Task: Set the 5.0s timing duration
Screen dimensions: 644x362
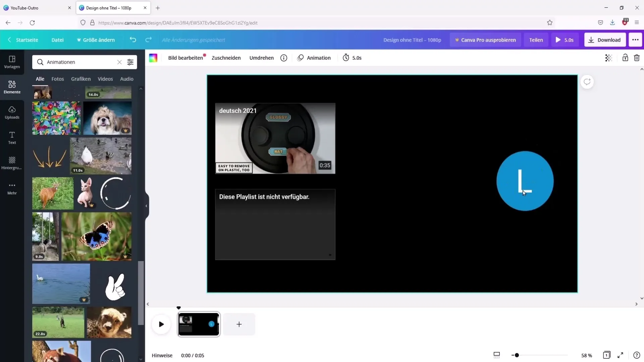Action: click(352, 58)
